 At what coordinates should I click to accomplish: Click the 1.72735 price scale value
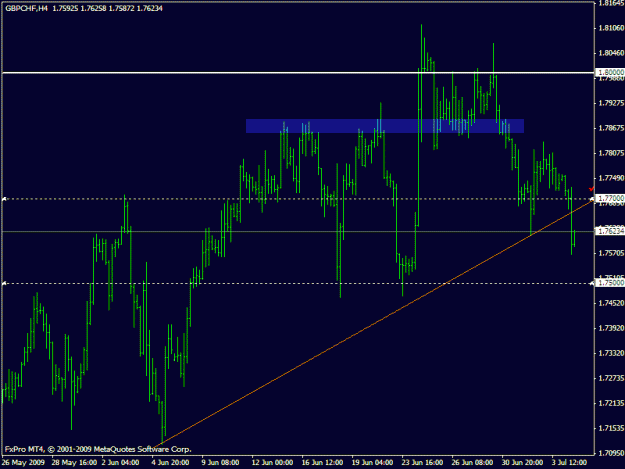pos(611,379)
